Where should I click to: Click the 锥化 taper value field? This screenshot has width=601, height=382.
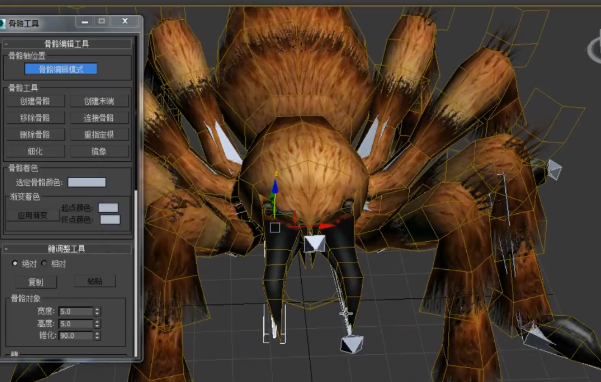[76, 336]
